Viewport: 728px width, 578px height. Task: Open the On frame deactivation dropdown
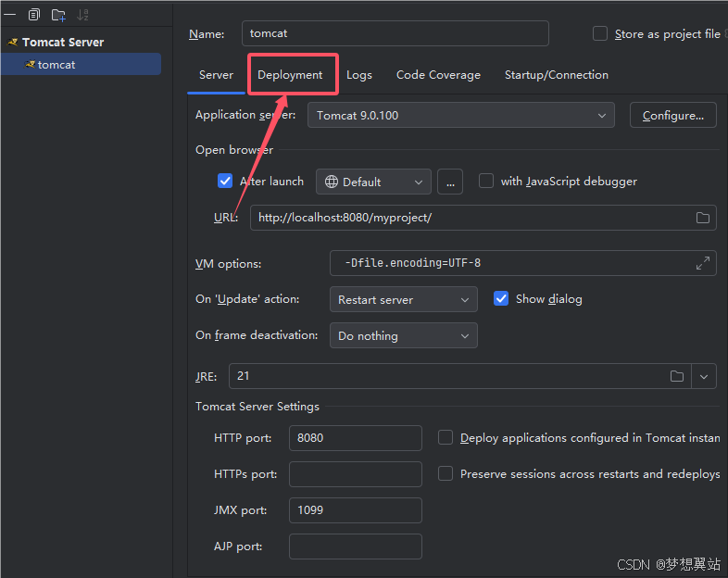click(x=404, y=335)
